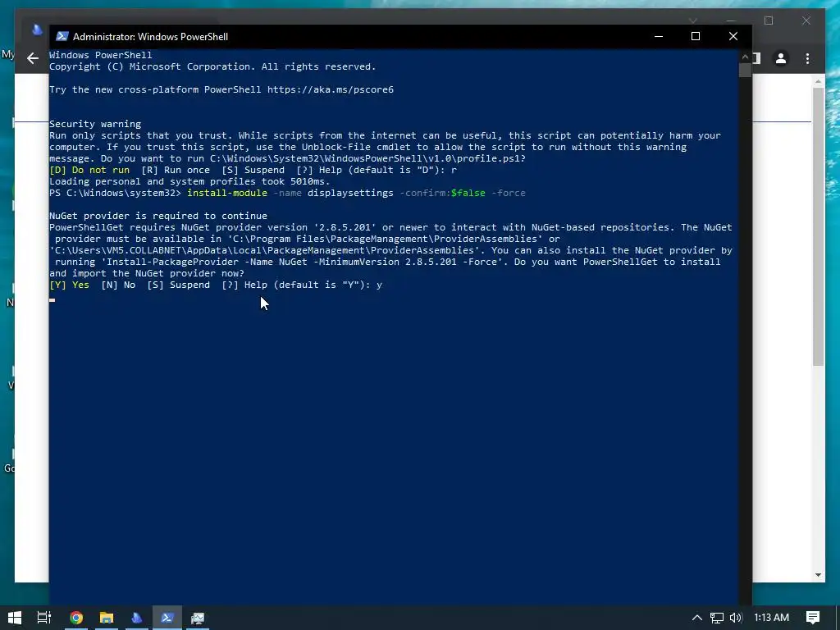Click the install-module command text

click(227, 193)
